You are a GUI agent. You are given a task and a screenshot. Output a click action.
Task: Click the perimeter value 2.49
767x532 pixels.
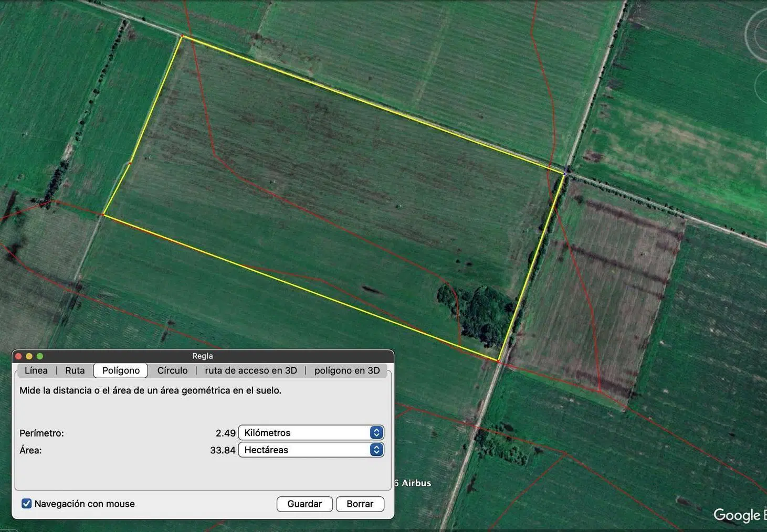coord(225,433)
